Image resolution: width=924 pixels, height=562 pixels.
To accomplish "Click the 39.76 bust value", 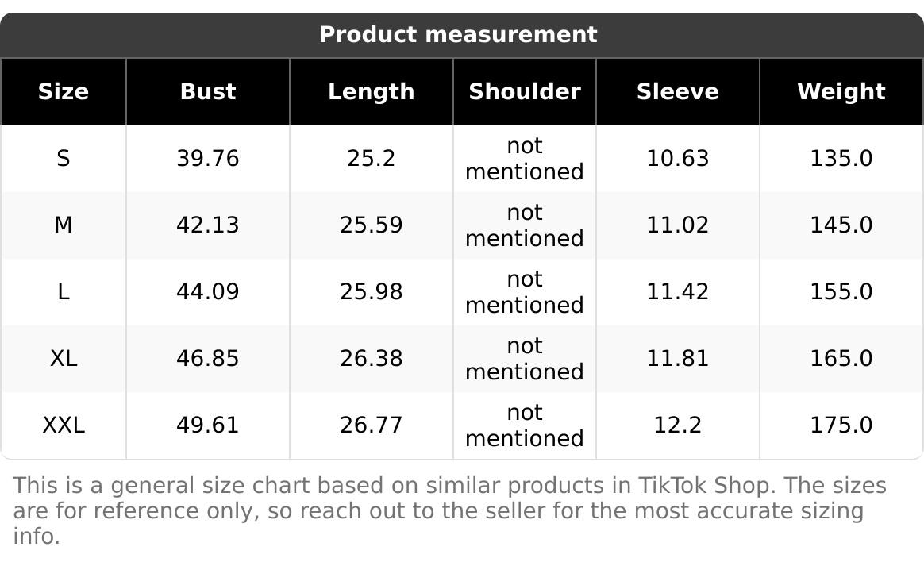I will [x=208, y=159].
